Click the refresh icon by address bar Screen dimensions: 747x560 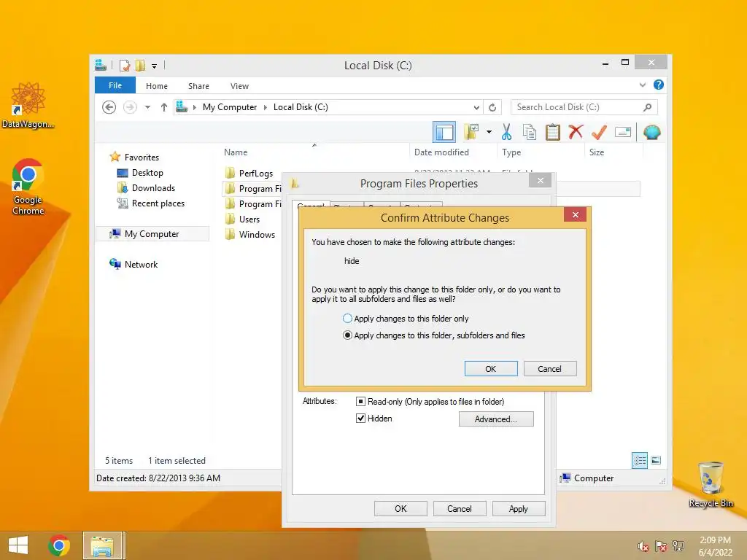(492, 107)
